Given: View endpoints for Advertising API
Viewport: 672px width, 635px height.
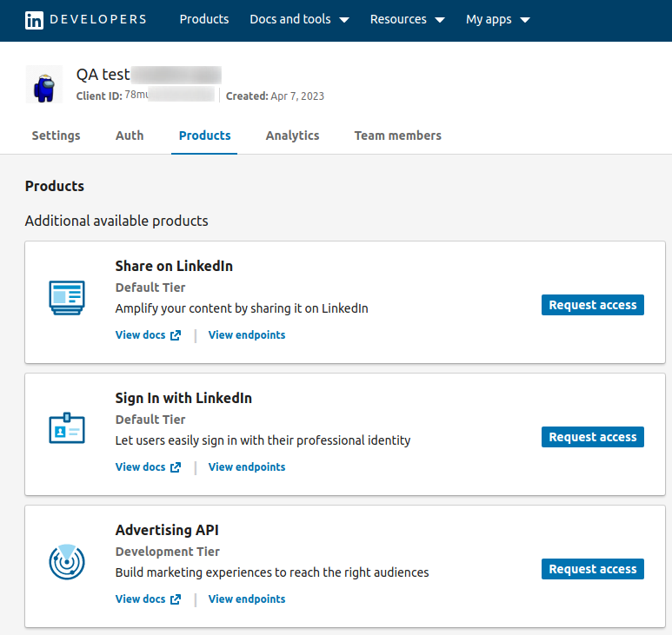Looking at the screenshot, I should [x=247, y=599].
